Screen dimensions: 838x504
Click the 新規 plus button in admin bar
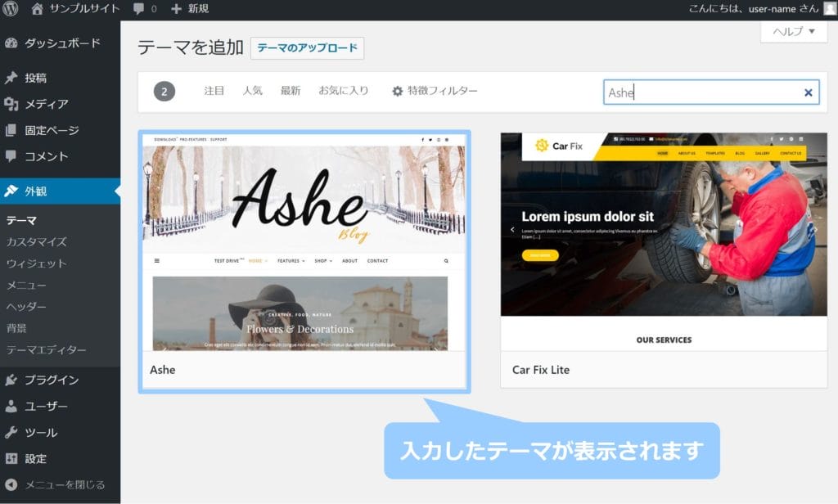tap(190, 9)
